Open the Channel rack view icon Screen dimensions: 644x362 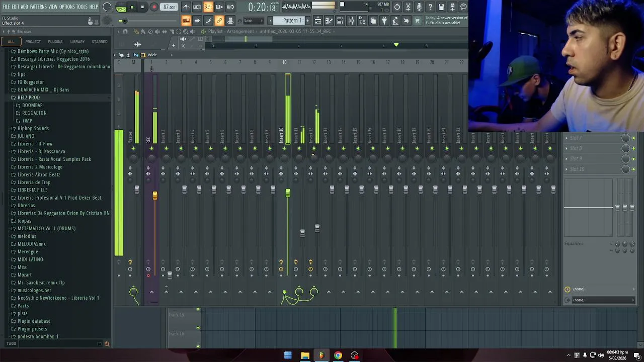click(340, 21)
